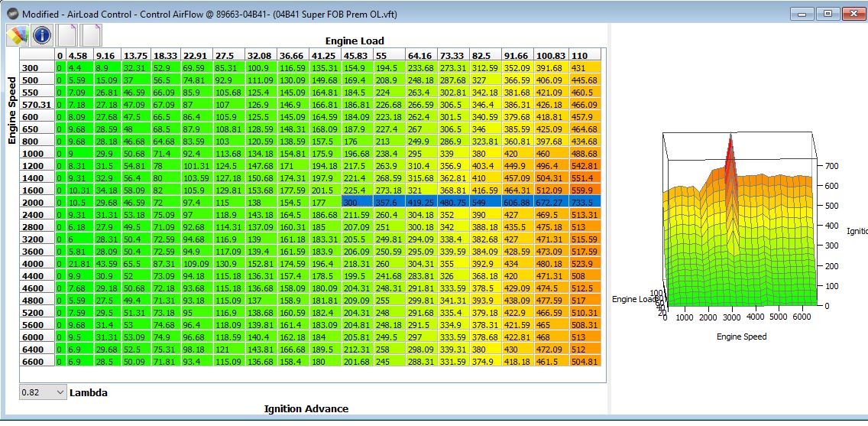Click the Lambda label beside dropdown
This screenshot has width=868, height=426.
(x=89, y=393)
